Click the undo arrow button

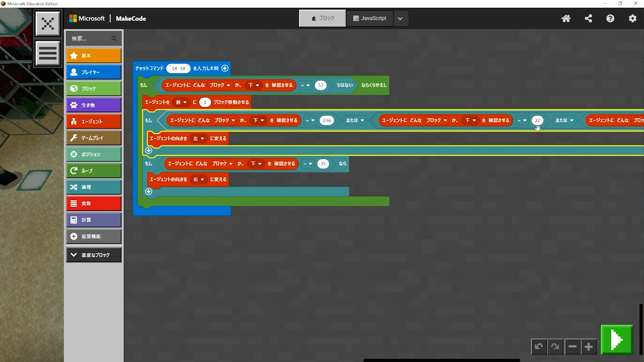(539, 346)
